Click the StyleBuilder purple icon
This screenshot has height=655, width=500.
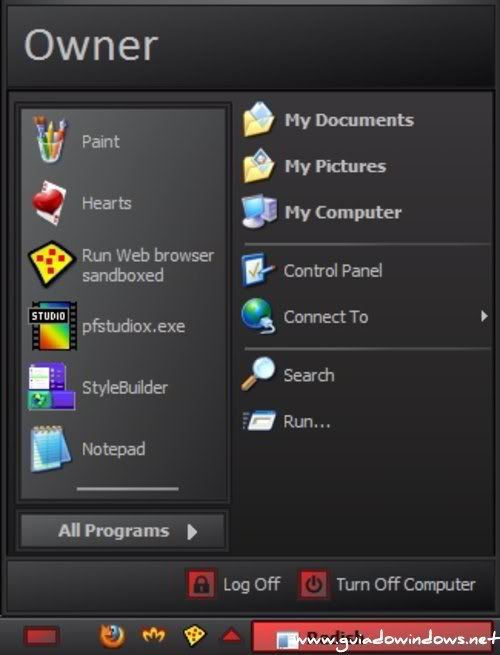(52, 386)
